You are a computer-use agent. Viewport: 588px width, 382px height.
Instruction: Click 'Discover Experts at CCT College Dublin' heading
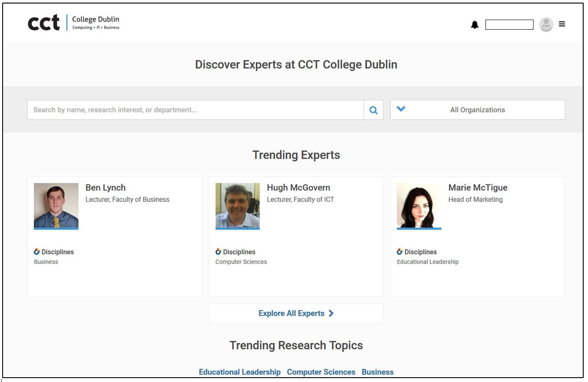(x=296, y=65)
